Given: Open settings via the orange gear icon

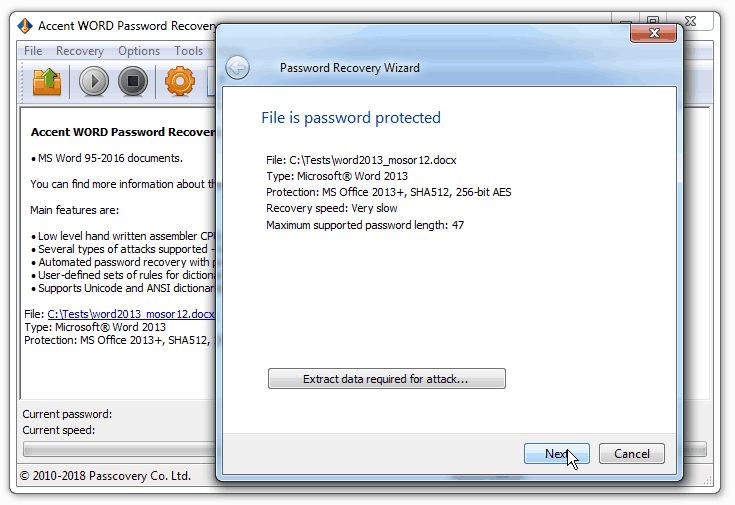Looking at the screenshot, I should point(180,82).
